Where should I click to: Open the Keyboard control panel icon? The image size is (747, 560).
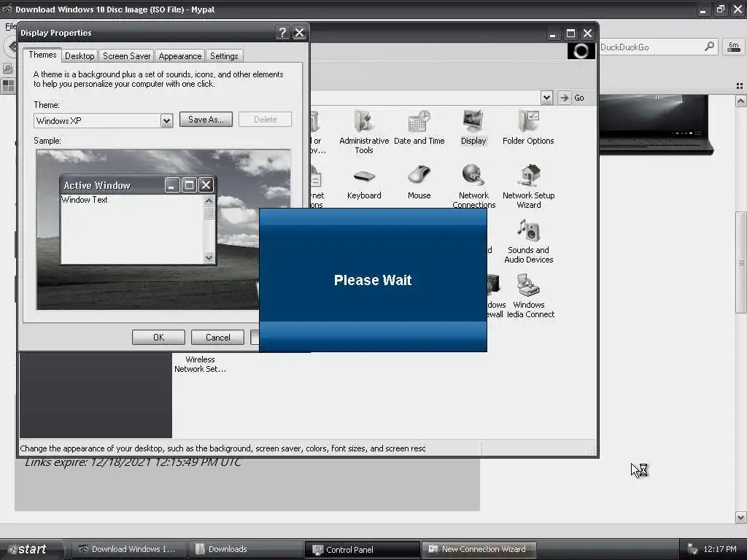tap(364, 184)
